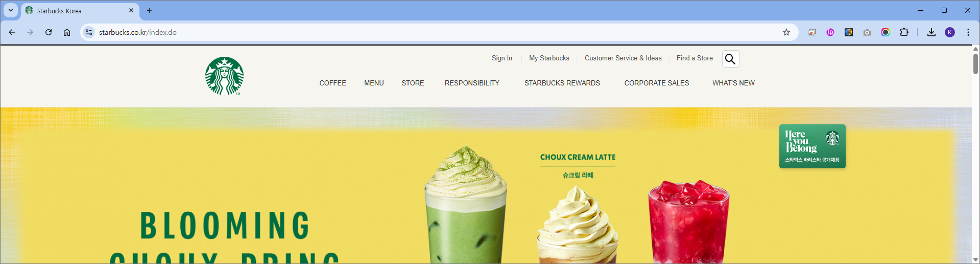Viewport: 980px width, 264px height.
Task: Go back with the browser back arrow
Action: coord(12,32)
